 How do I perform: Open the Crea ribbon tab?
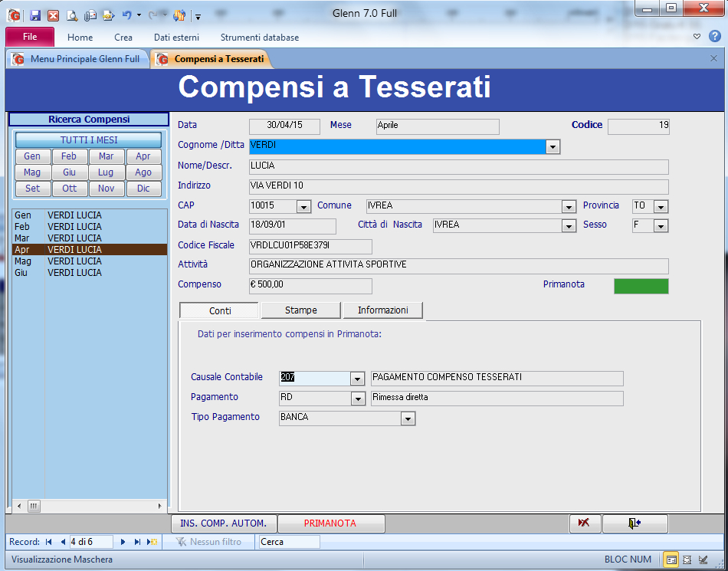coord(123,38)
